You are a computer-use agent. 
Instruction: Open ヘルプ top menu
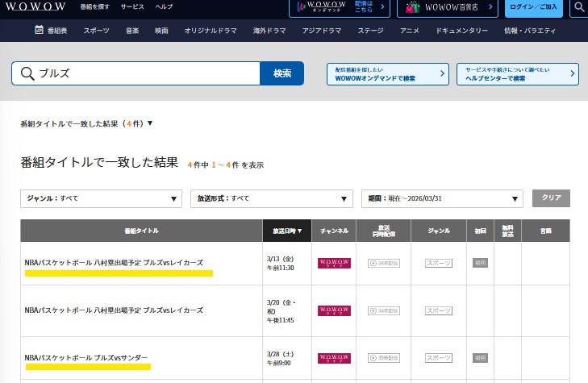(x=165, y=6)
